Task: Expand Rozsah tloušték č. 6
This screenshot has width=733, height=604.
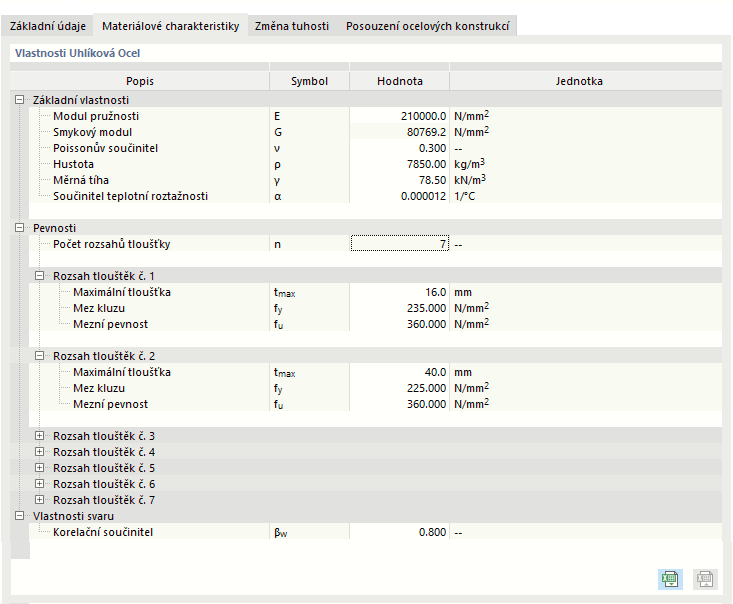Action: pyautogui.click(x=40, y=484)
